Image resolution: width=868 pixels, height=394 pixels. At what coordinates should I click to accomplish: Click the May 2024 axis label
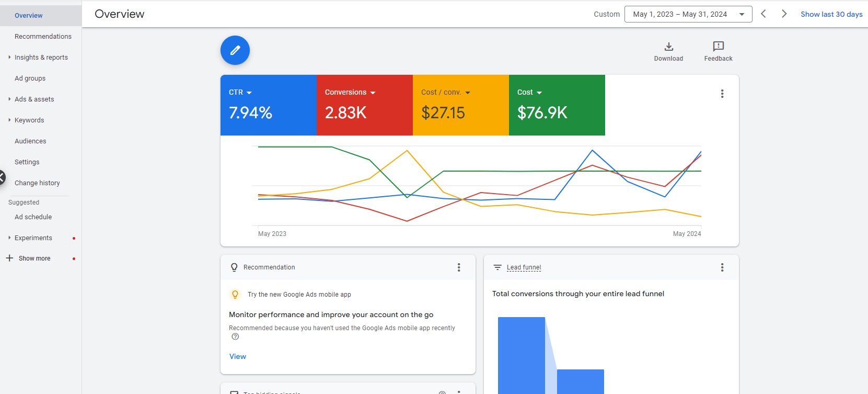[x=687, y=234]
